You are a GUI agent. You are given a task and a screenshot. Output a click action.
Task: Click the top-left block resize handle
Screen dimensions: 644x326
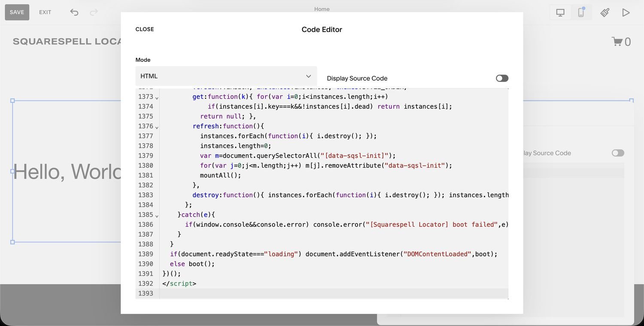[x=12, y=101]
